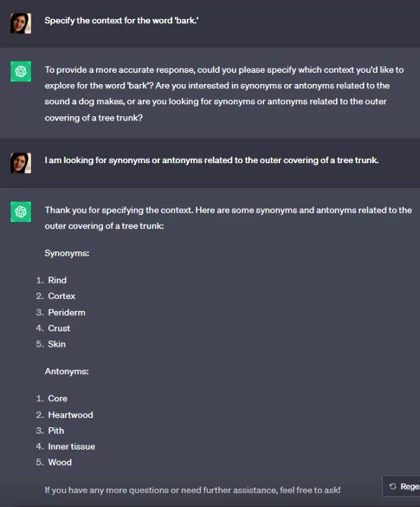Click the antonym 'Heartwood' list item
Viewport: 420px width, 507px height.
point(71,415)
